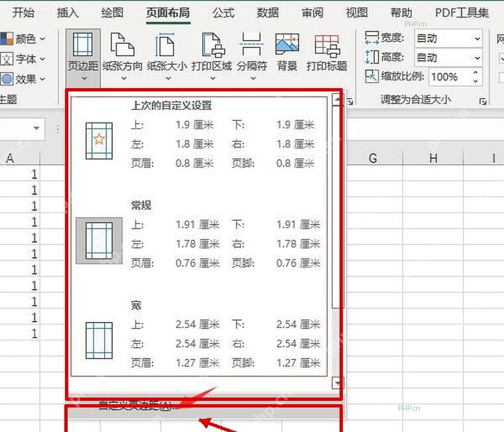Open the 插入 tab
Viewport: 504px width, 432px height.
click(68, 13)
